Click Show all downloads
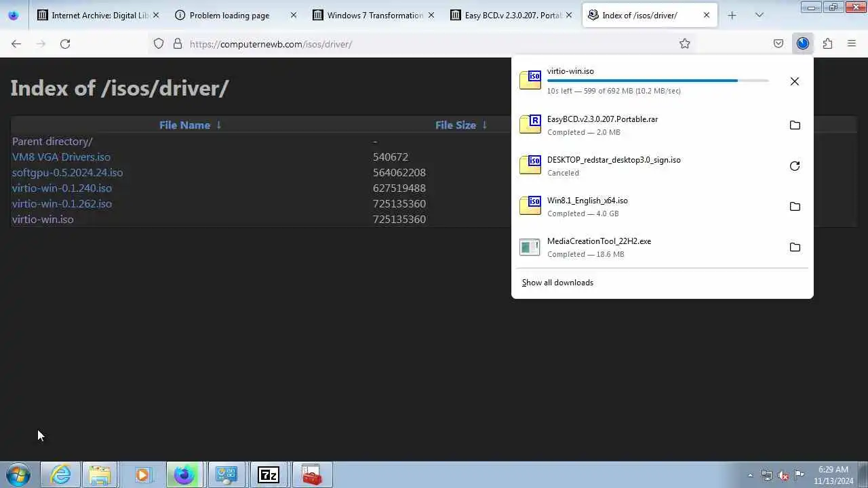 click(557, 283)
